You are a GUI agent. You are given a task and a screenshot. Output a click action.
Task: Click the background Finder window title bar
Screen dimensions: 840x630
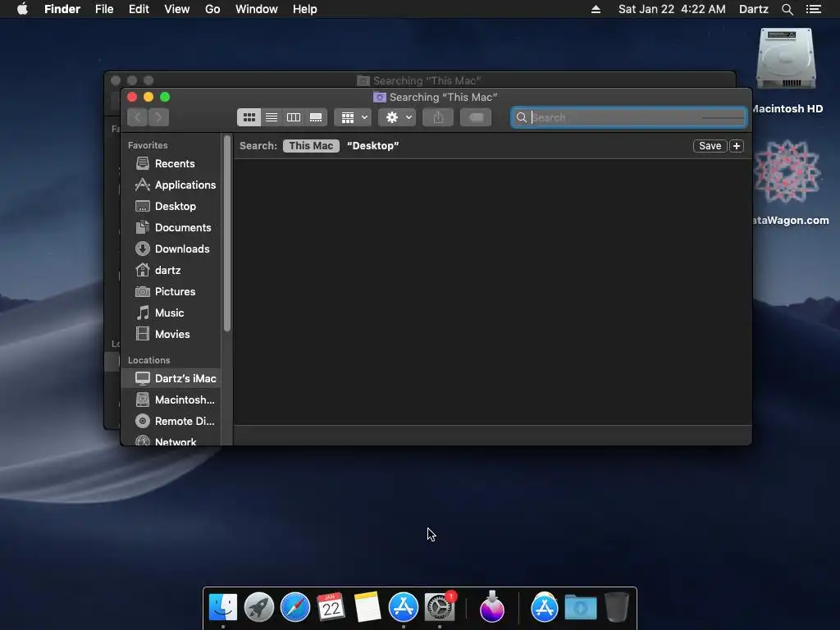pyautogui.click(x=420, y=80)
